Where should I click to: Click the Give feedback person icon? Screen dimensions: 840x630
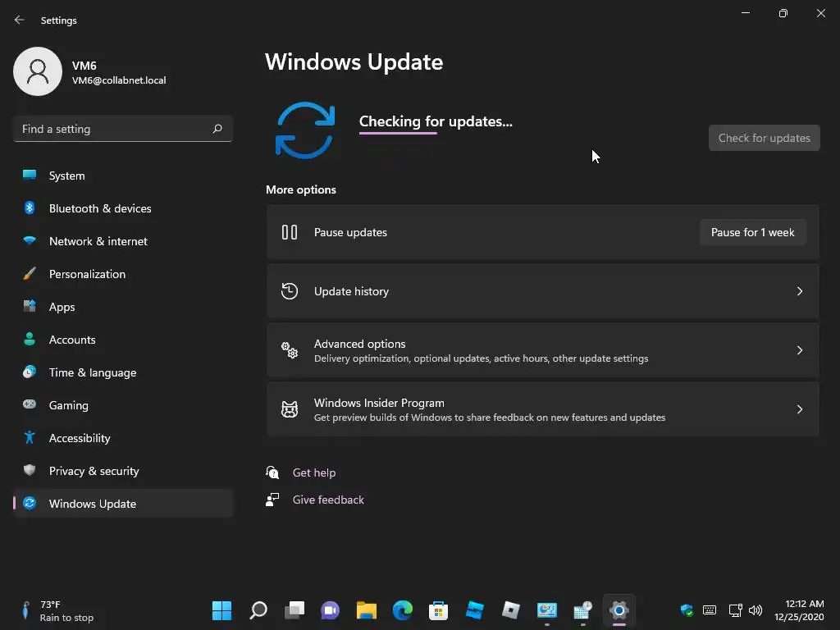(x=272, y=500)
